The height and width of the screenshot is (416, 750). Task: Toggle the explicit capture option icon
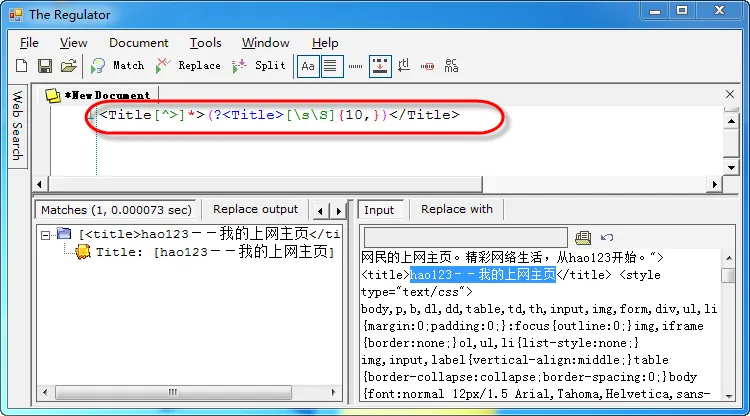[380, 66]
